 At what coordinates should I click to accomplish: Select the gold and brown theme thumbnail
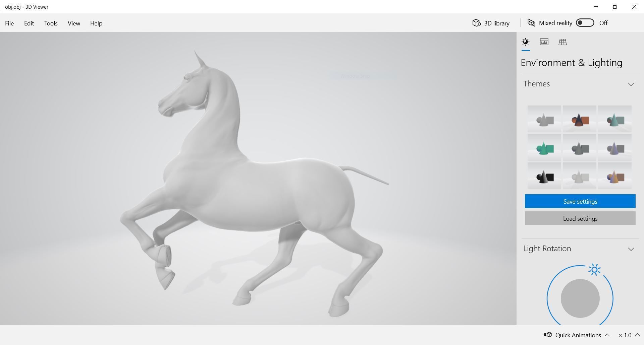tap(615, 176)
